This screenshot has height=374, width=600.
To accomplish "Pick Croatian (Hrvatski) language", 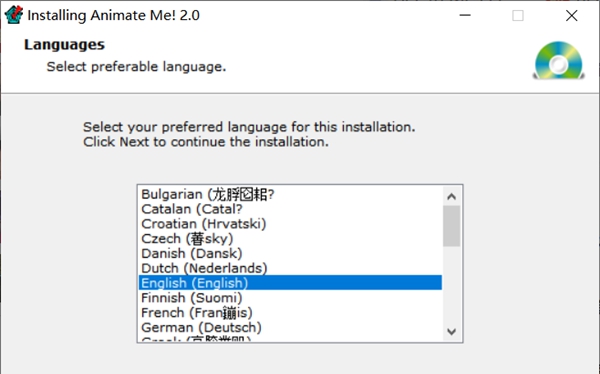I will pos(290,224).
